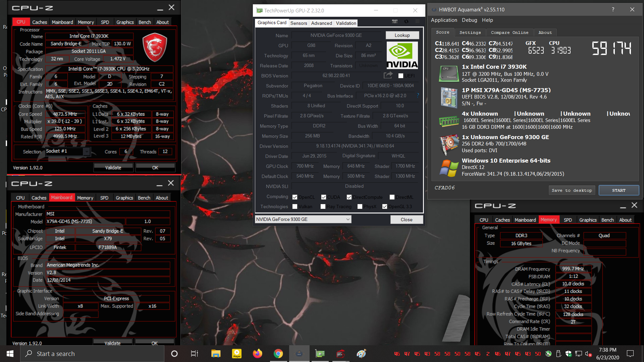Click the Bus Interface question mark in GPU-Z

(418, 96)
